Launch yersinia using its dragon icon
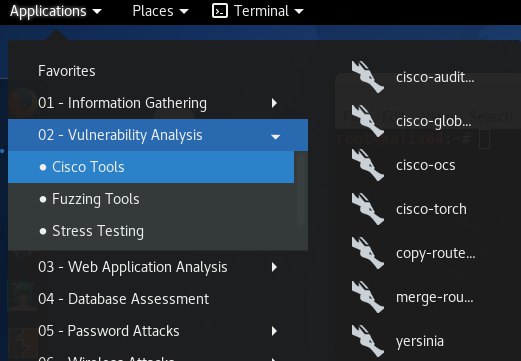 [368, 341]
